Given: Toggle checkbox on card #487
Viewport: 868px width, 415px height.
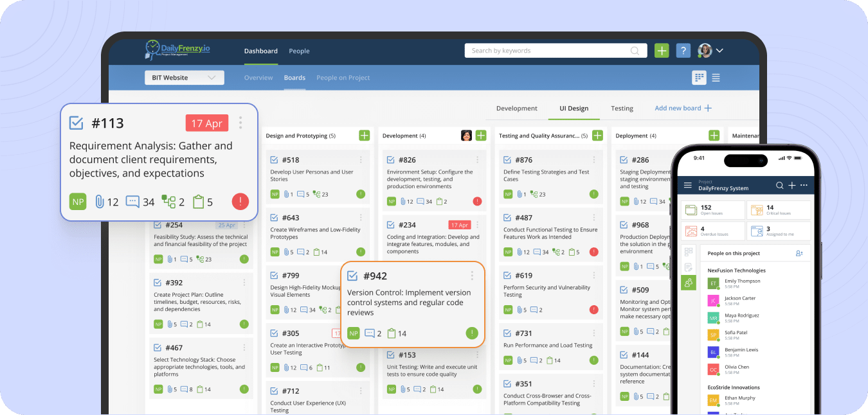Looking at the screenshot, I should pyautogui.click(x=507, y=218).
